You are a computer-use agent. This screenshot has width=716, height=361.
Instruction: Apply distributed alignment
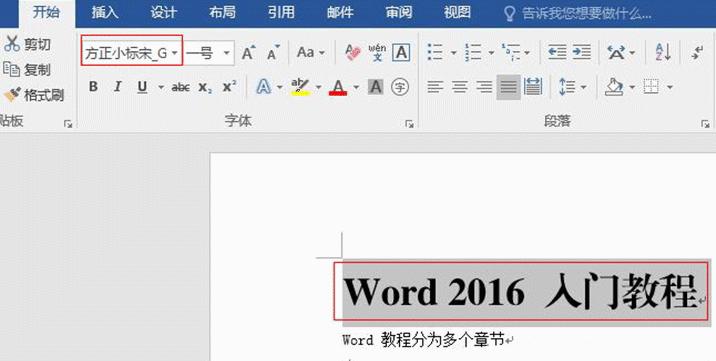[533, 87]
